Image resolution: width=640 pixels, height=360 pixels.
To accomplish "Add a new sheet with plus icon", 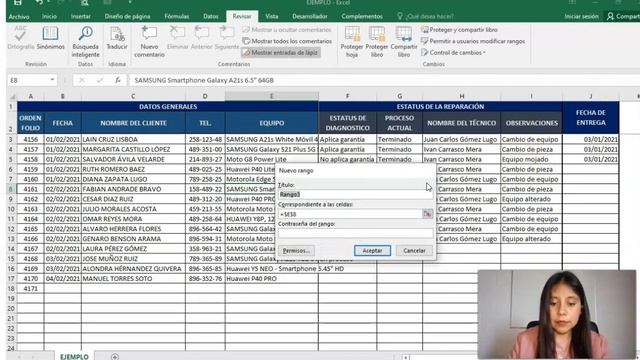I will [x=115, y=357].
